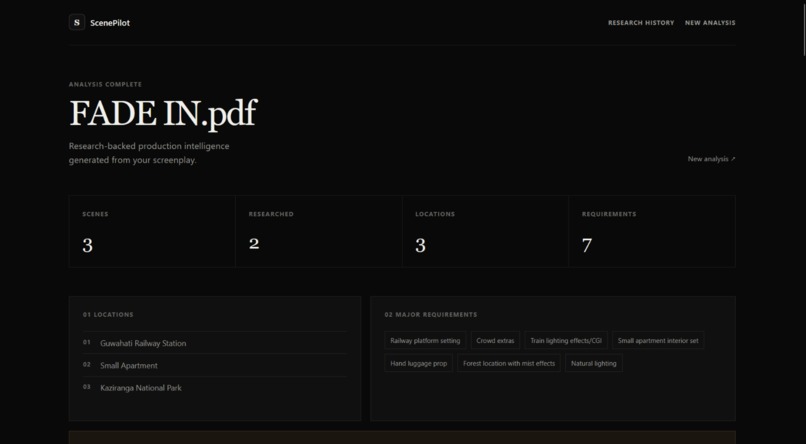Image resolution: width=806 pixels, height=444 pixels.
Task: Click the '01 LOCATIONS' section header
Action: pos(108,314)
